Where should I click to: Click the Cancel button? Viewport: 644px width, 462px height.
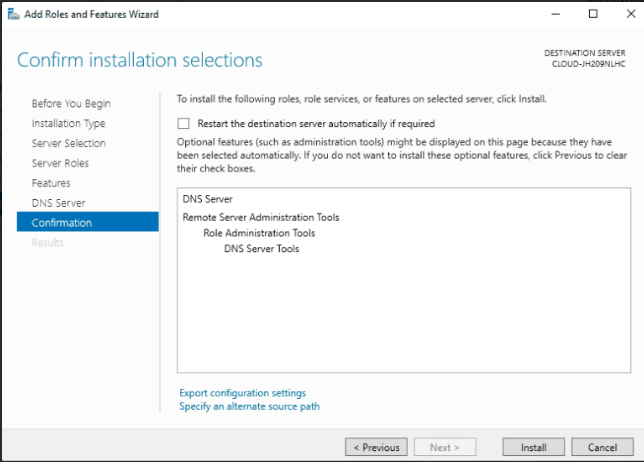[x=602, y=447]
